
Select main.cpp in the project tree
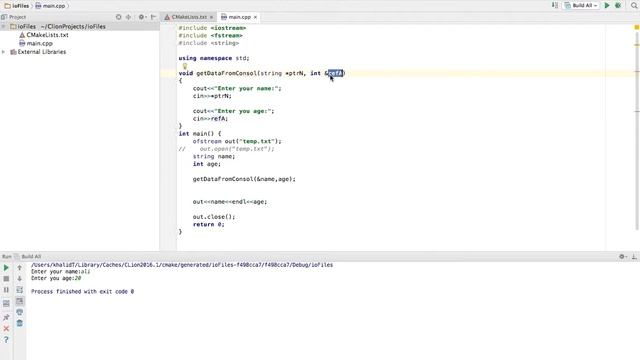coord(36,43)
